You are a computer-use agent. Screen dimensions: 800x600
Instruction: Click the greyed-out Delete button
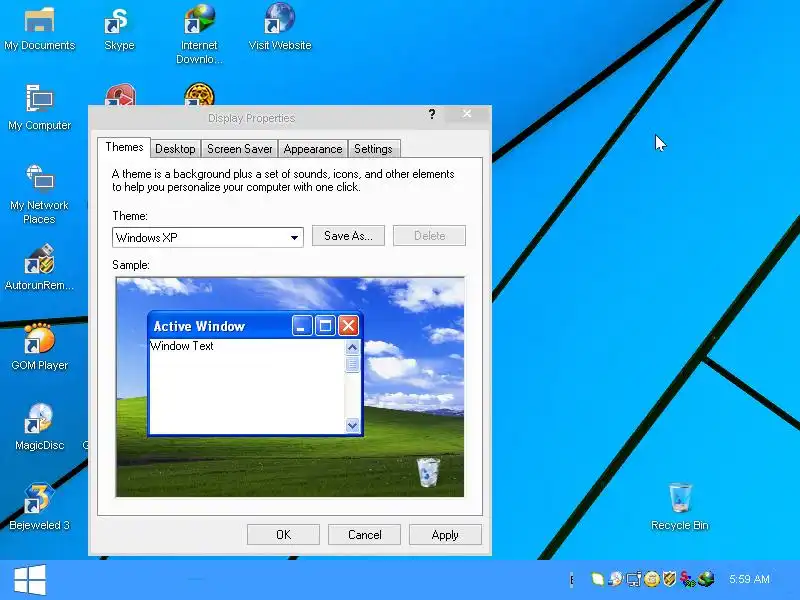pos(429,236)
